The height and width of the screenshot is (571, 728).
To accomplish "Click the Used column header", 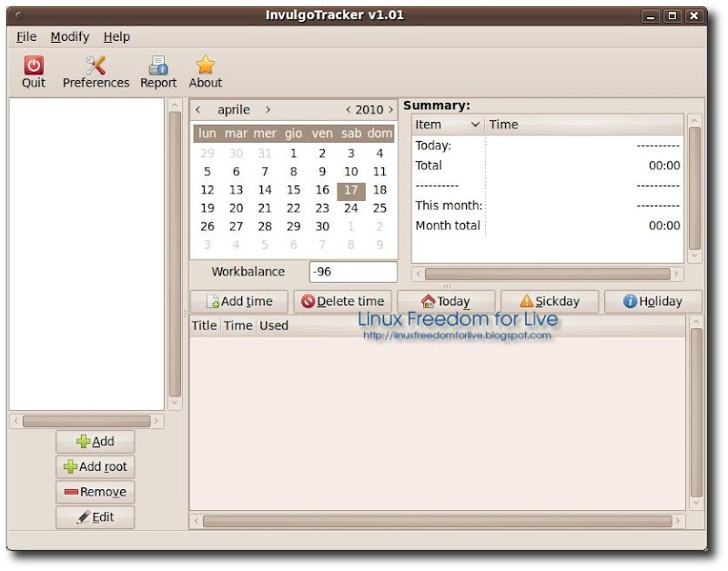I will (274, 326).
